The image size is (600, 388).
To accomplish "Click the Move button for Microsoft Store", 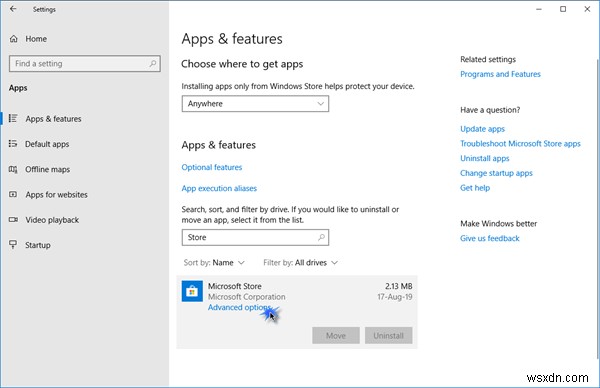I will click(336, 336).
